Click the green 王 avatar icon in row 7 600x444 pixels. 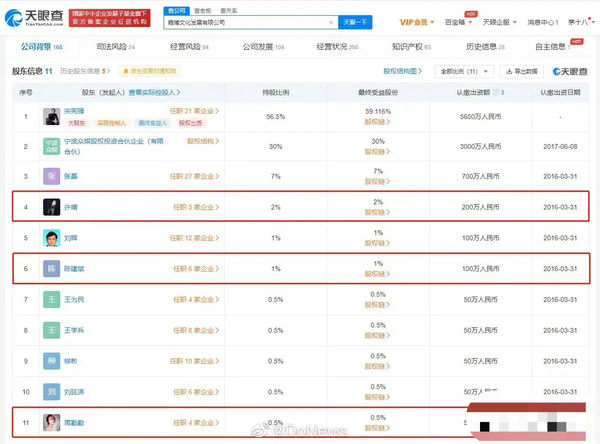(51, 299)
